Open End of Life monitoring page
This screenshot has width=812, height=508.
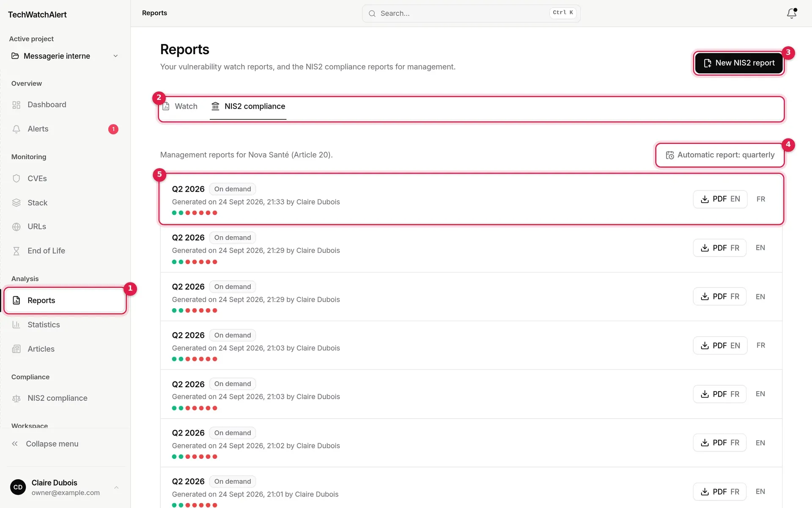click(x=65, y=251)
